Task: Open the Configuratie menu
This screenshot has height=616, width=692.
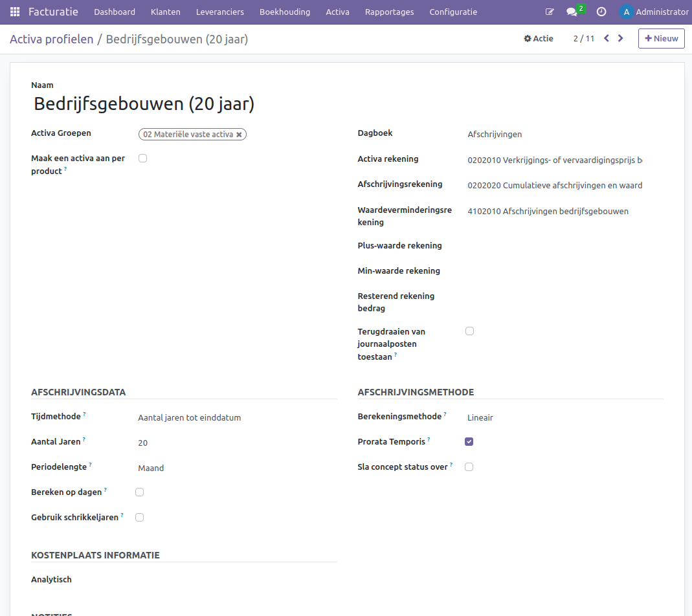Action: coord(452,12)
